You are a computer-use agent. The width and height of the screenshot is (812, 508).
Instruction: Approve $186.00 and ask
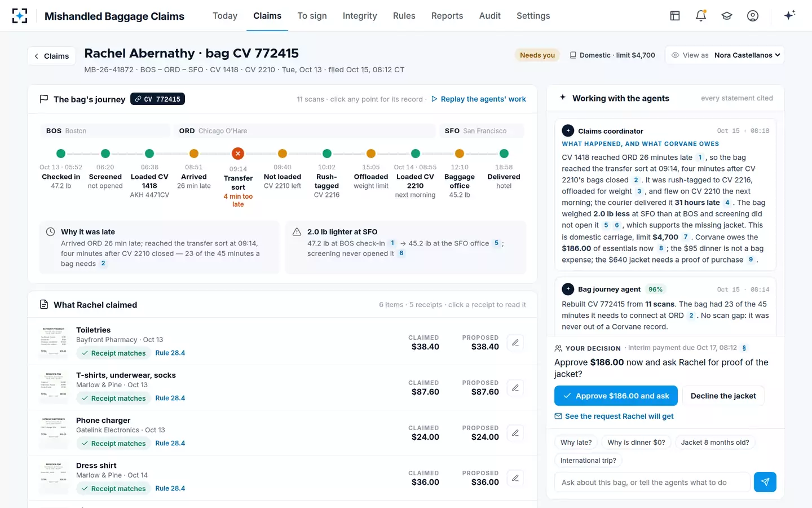click(x=616, y=396)
